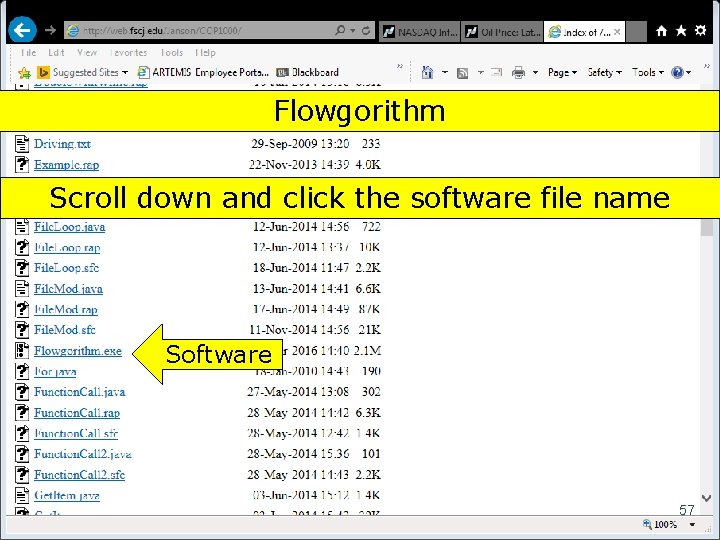The width and height of the screenshot is (720, 540).
Task: Expand the favorites bar overflow chevron
Action: coord(399,67)
